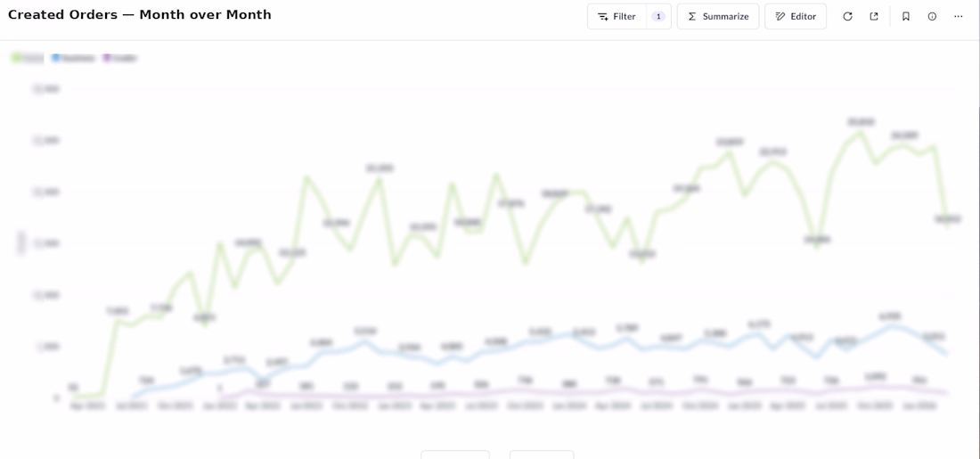This screenshot has height=459, width=980.
Task: Click the chart title Created Orders — Month over Month
Action: (x=140, y=15)
